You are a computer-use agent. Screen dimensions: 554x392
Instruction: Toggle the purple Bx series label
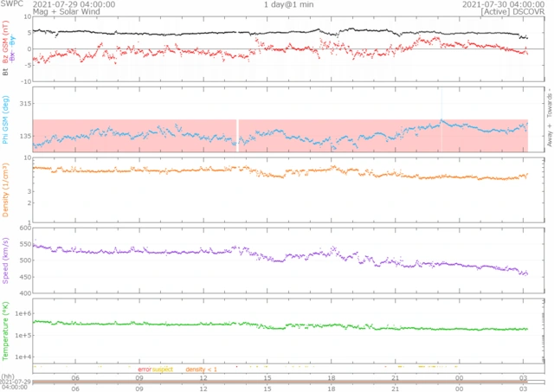point(13,54)
